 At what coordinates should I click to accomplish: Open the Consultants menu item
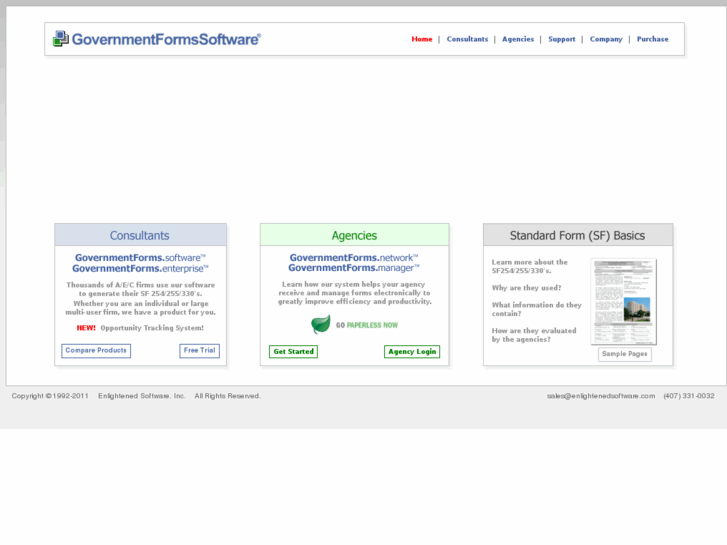pyautogui.click(x=467, y=39)
